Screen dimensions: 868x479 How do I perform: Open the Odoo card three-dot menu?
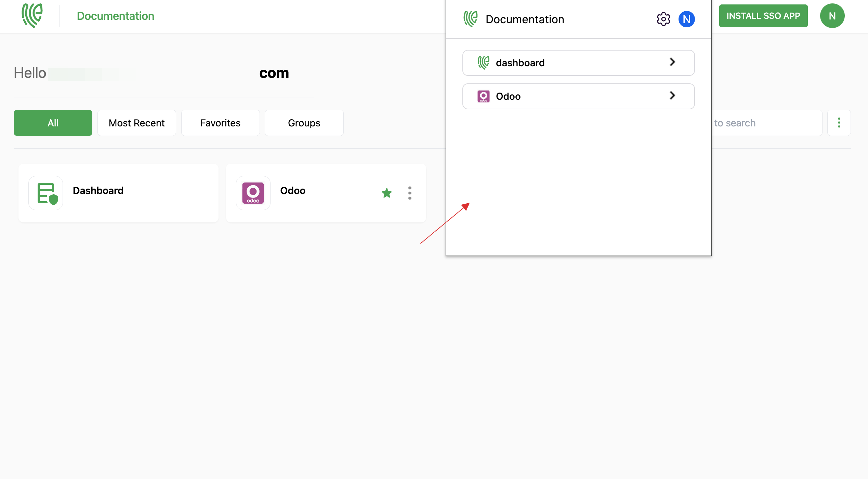410,193
